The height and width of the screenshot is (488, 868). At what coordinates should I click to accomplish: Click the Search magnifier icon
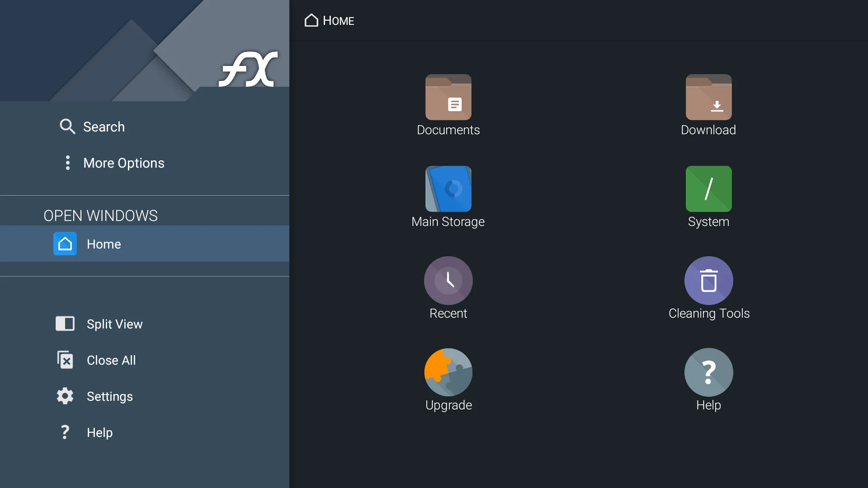point(67,127)
